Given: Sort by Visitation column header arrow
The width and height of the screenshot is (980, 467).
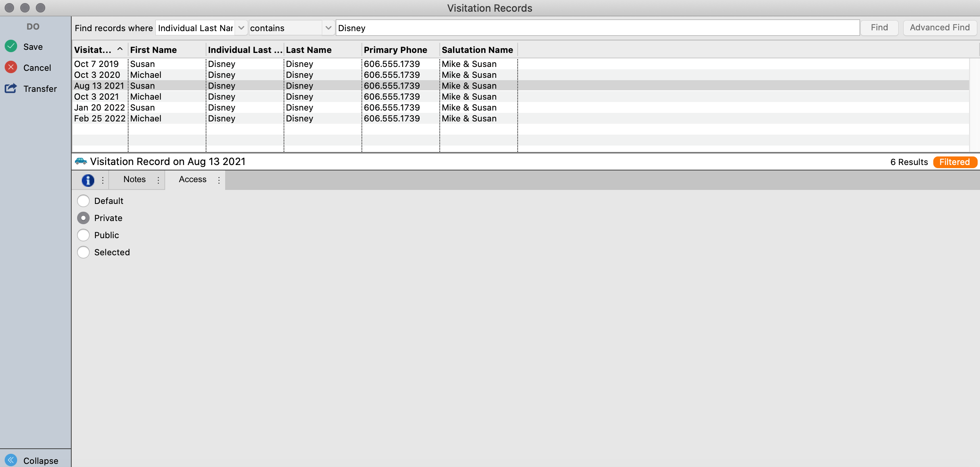Looking at the screenshot, I should pyautogui.click(x=120, y=49).
